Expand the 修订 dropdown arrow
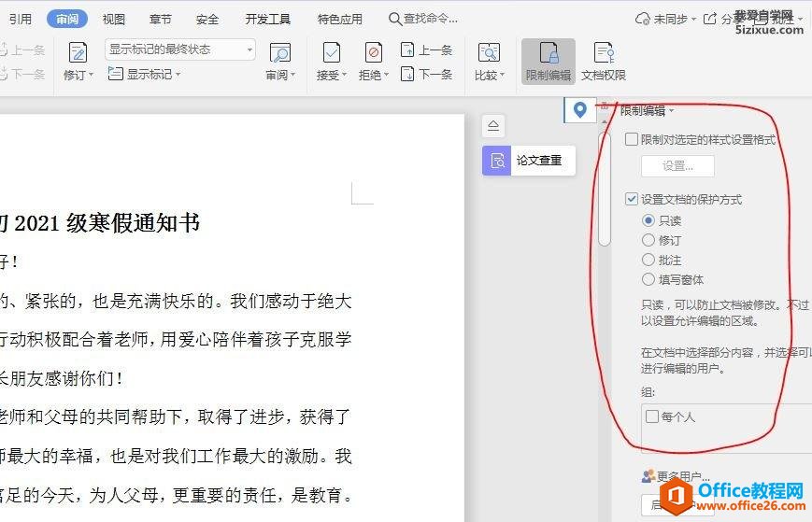 [x=92, y=75]
